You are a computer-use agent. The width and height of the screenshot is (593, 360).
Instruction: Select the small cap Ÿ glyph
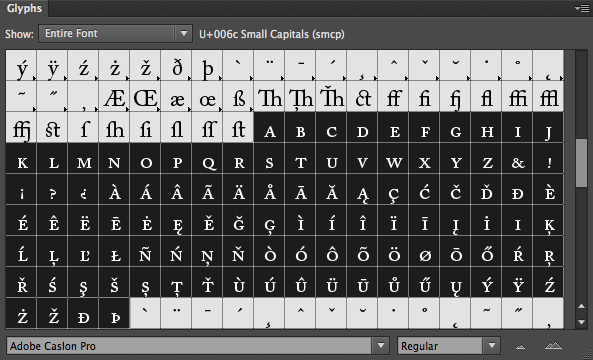pos(517,282)
